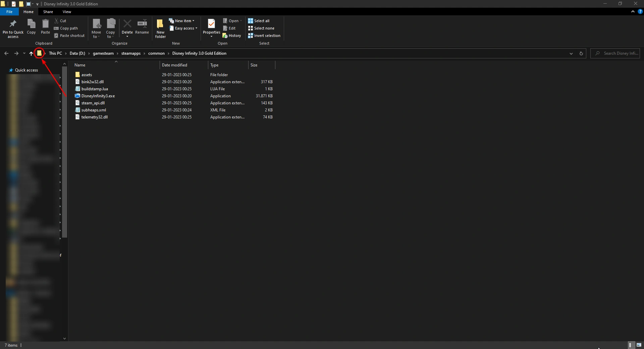This screenshot has width=644, height=349.
Task: Open the Delete options arrow
Action: pyautogui.click(x=127, y=36)
